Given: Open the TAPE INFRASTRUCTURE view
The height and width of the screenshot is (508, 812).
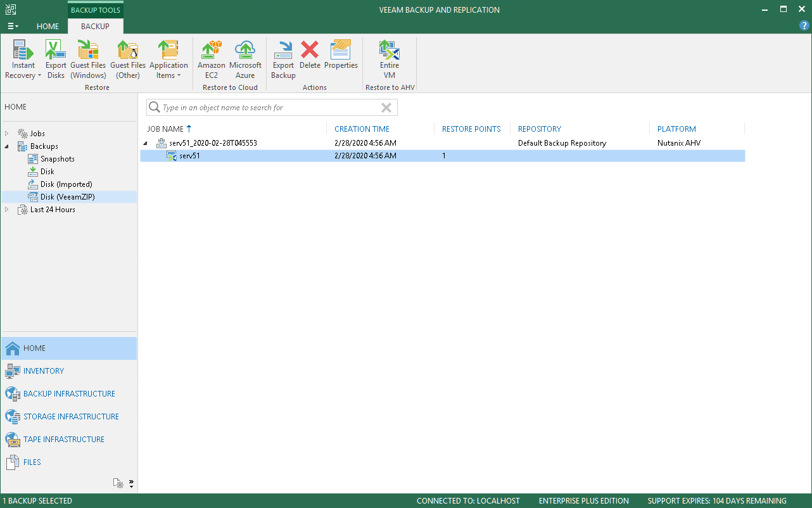Looking at the screenshot, I should click(x=69, y=440).
